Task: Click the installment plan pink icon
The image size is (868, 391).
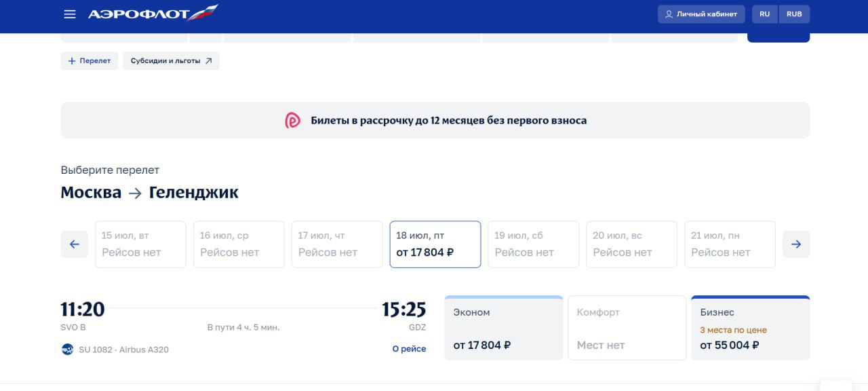Action: pos(292,121)
